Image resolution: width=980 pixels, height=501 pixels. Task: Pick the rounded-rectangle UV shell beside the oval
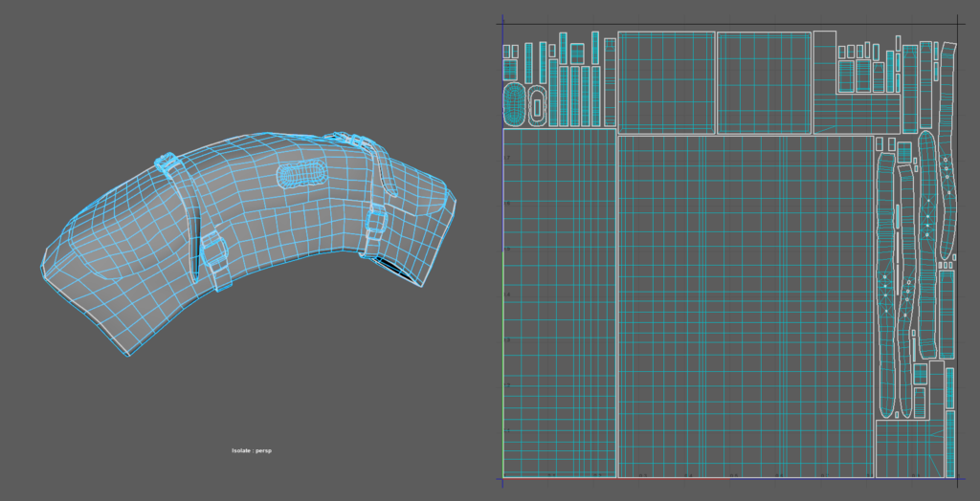coord(538,105)
